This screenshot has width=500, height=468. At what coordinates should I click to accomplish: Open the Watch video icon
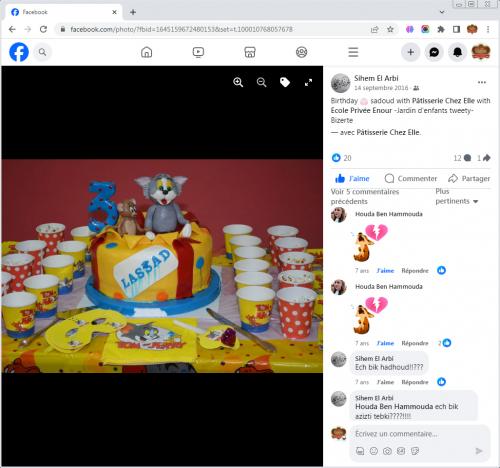pyautogui.click(x=198, y=52)
